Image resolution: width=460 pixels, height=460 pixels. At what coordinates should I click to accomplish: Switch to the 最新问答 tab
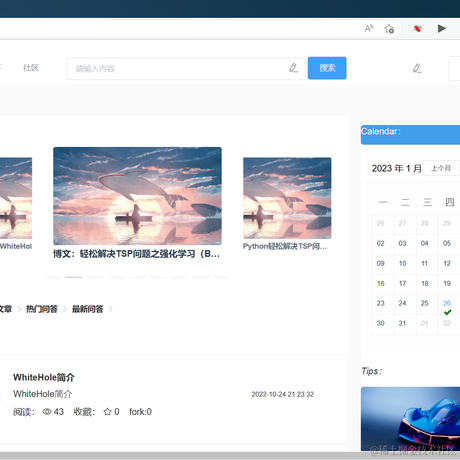tap(88, 309)
